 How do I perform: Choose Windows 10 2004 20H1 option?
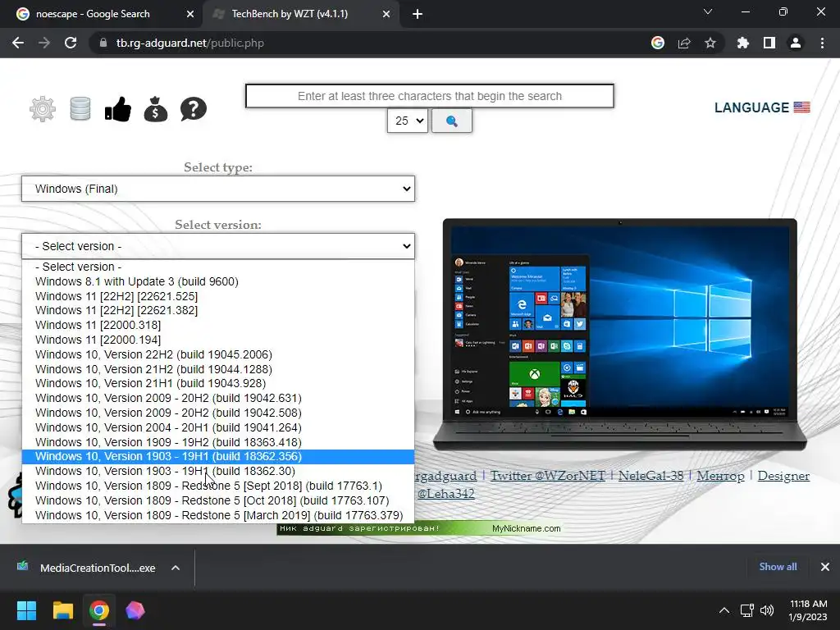point(218,427)
